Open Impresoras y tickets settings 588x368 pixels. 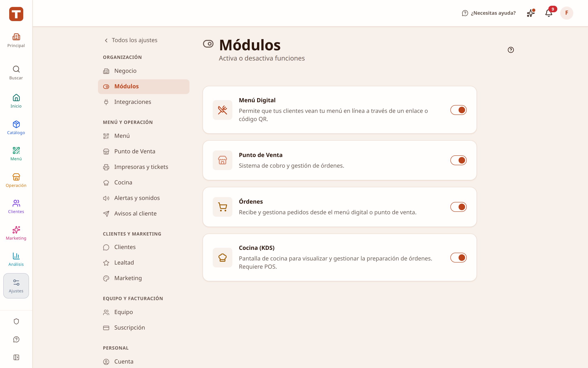click(x=144, y=167)
